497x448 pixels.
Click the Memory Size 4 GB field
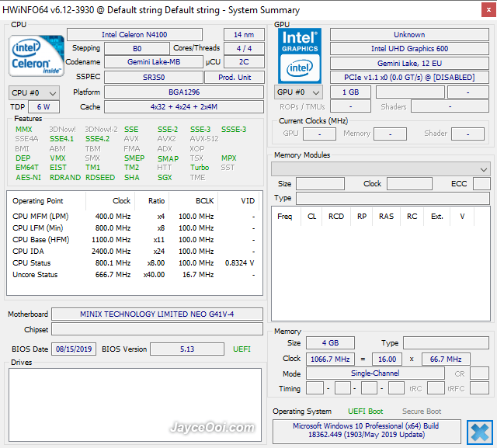pyautogui.click(x=330, y=343)
